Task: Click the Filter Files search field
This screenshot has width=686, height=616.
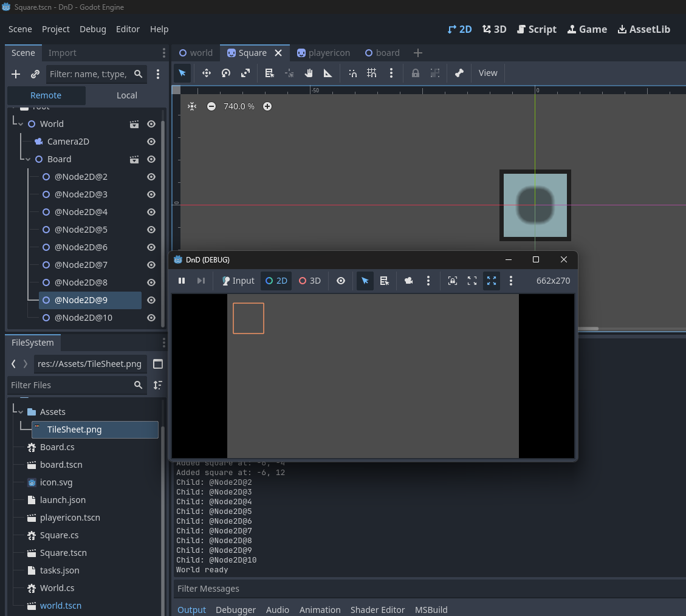Action: 70,385
